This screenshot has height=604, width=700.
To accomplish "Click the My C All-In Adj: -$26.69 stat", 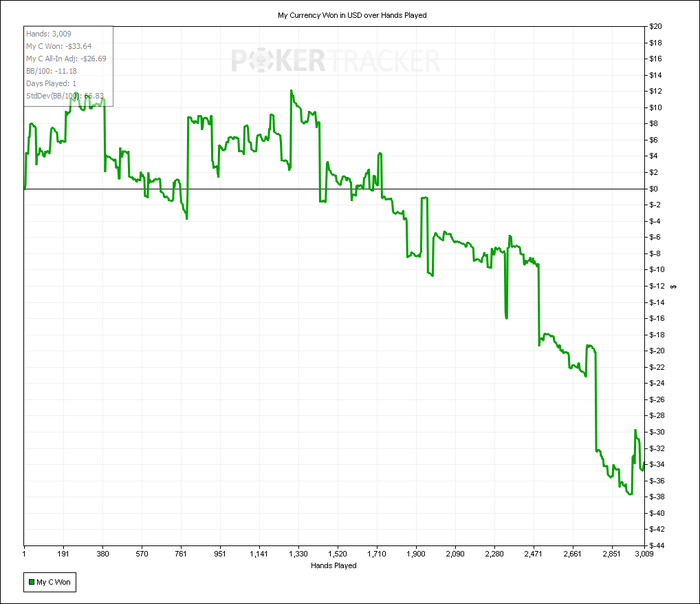I will click(x=66, y=59).
